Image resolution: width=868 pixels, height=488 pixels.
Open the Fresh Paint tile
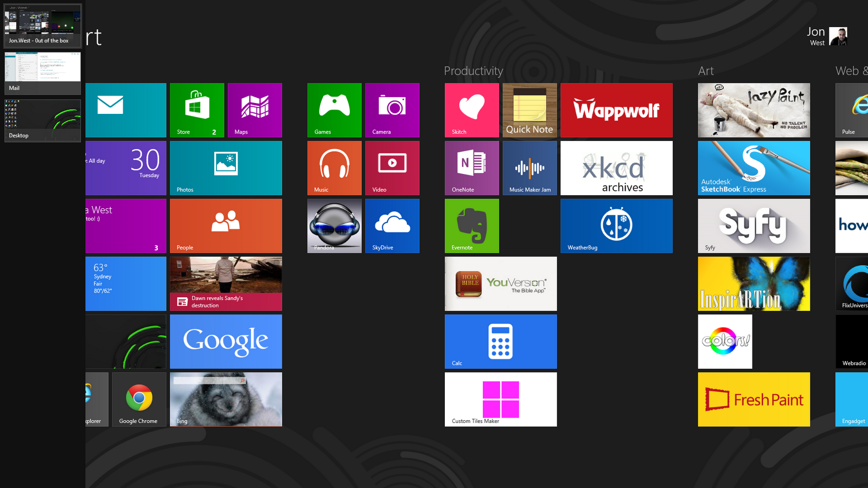coord(754,399)
